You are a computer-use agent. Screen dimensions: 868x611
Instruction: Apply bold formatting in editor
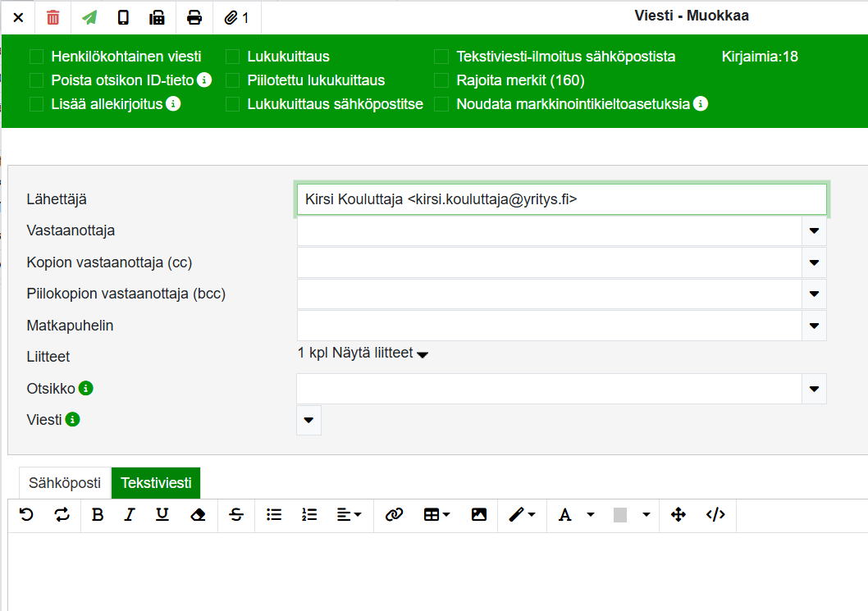98,514
